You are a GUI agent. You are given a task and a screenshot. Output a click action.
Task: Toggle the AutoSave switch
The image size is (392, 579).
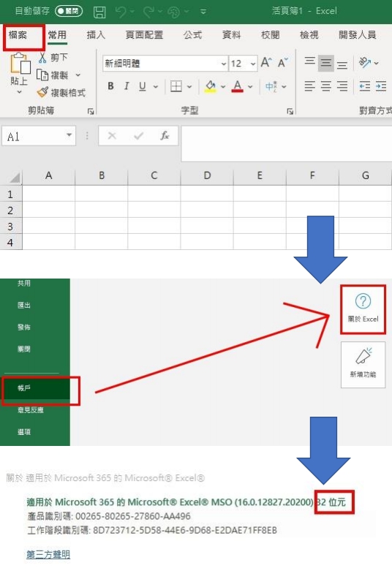click(68, 11)
